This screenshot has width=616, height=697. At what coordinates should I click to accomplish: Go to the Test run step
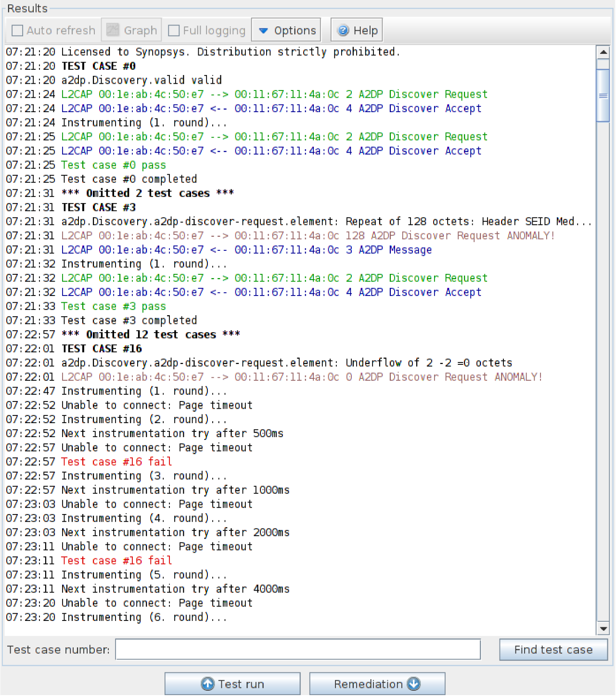[233, 684]
